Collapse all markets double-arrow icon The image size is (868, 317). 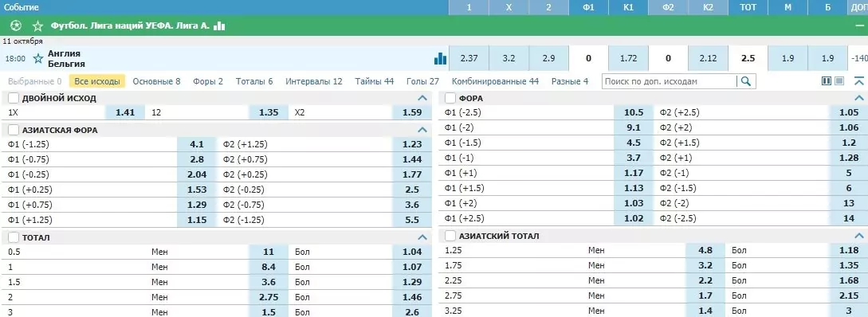(x=859, y=81)
